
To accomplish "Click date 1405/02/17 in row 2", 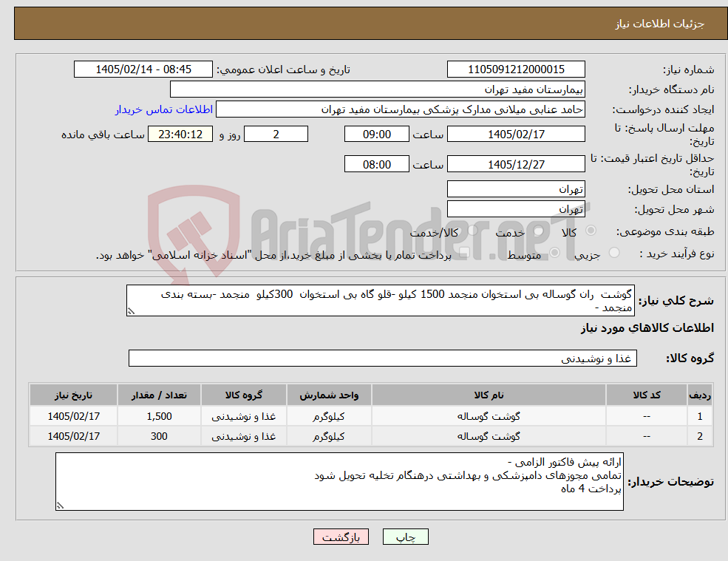I will coord(73,436).
